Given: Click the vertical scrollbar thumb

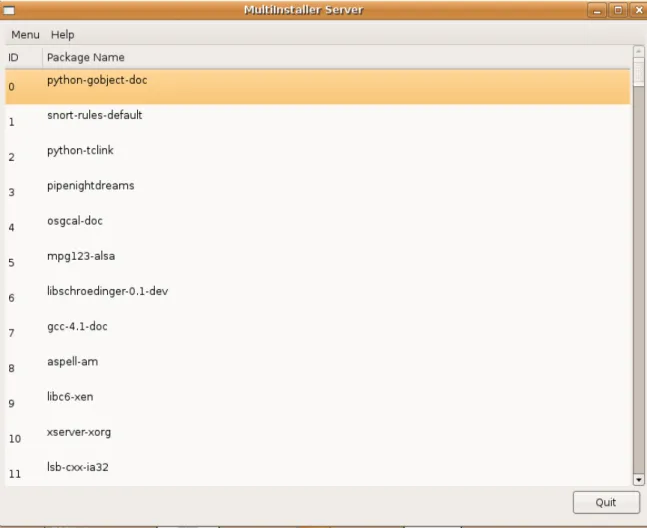Looking at the screenshot, I should pyautogui.click(x=639, y=72).
